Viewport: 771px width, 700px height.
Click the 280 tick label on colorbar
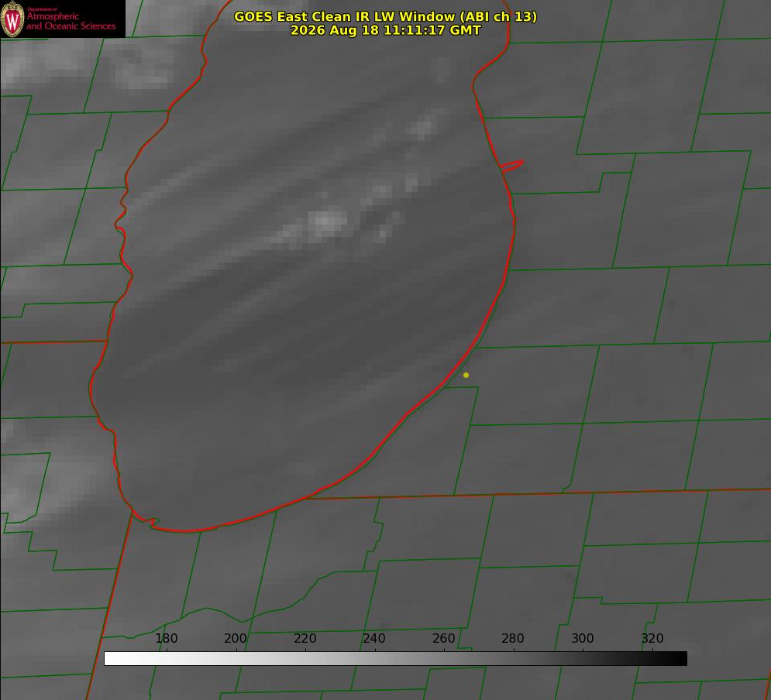pyautogui.click(x=513, y=638)
